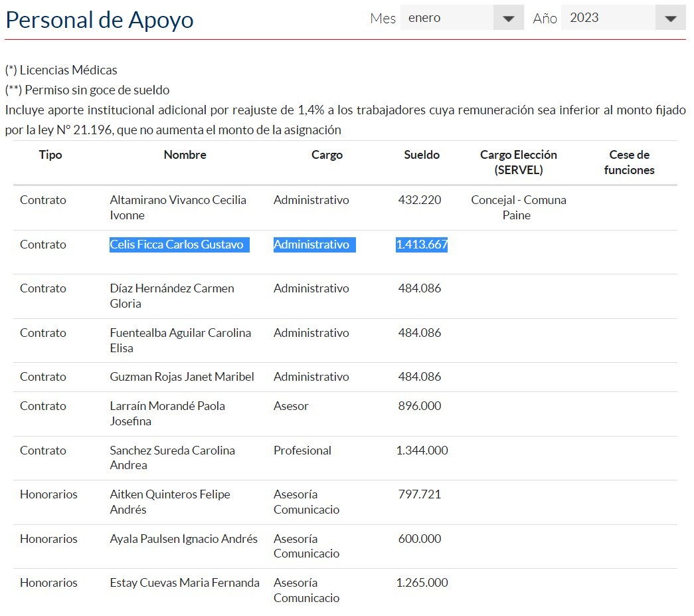Click the arrow of the month selector
The width and height of the screenshot is (694, 616).
pos(509,19)
